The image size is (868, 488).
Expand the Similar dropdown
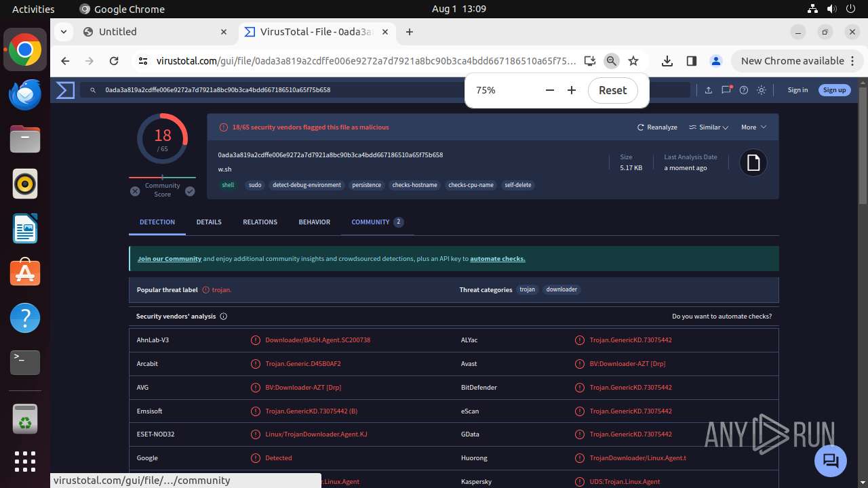coord(709,127)
